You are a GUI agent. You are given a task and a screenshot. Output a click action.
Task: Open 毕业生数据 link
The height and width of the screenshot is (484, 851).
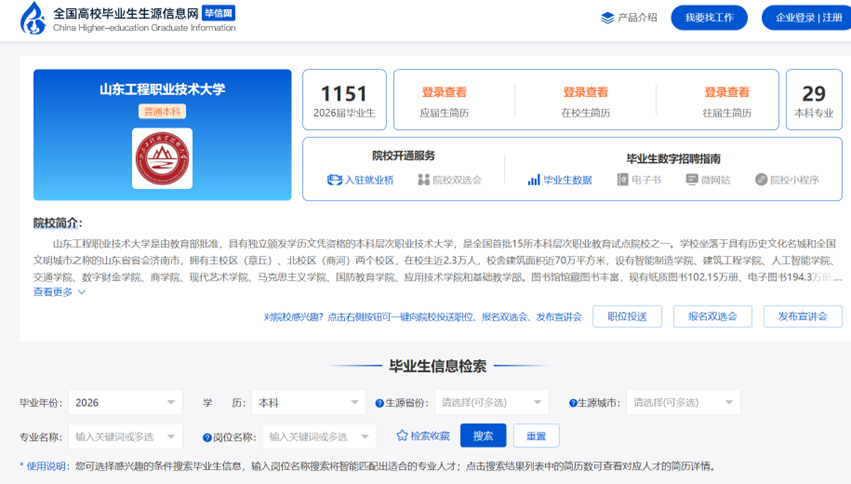(x=560, y=180)
